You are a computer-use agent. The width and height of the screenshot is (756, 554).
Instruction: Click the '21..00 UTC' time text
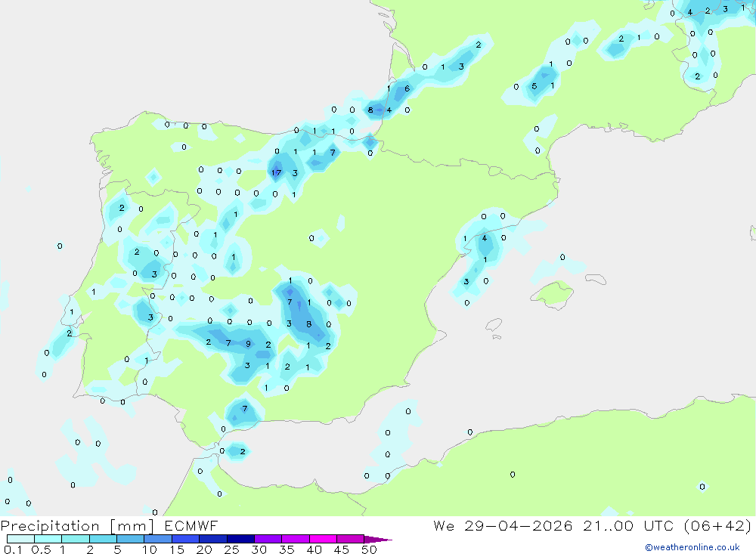point(628,526)
